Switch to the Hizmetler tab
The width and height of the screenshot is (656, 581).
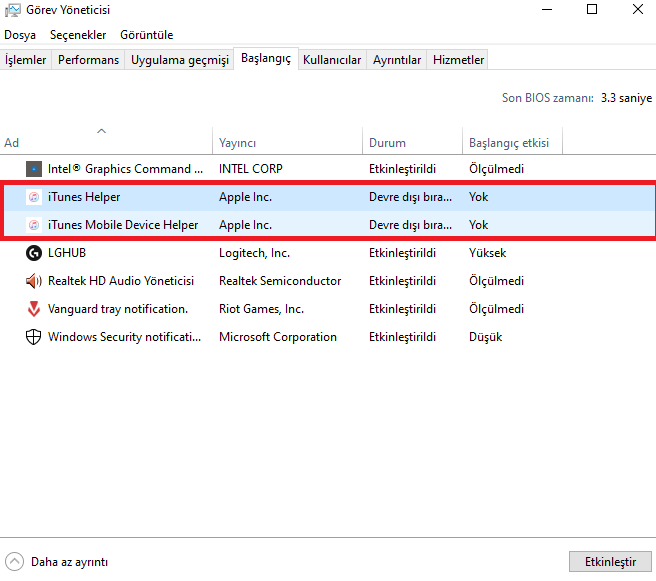[458, 60]
